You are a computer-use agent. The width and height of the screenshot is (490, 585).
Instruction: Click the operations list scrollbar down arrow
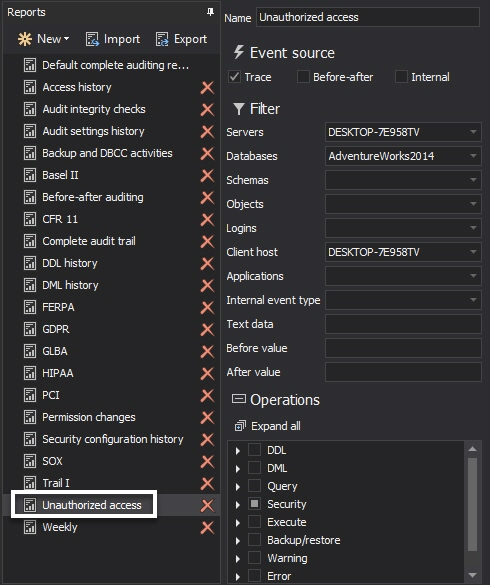[x=472, y=575]
